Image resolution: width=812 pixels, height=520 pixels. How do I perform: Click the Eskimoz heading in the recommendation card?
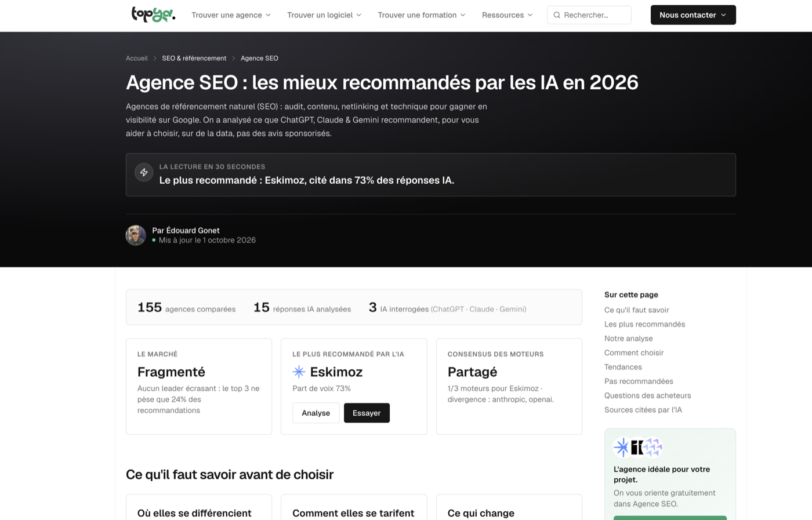click(x=336, y=372)
